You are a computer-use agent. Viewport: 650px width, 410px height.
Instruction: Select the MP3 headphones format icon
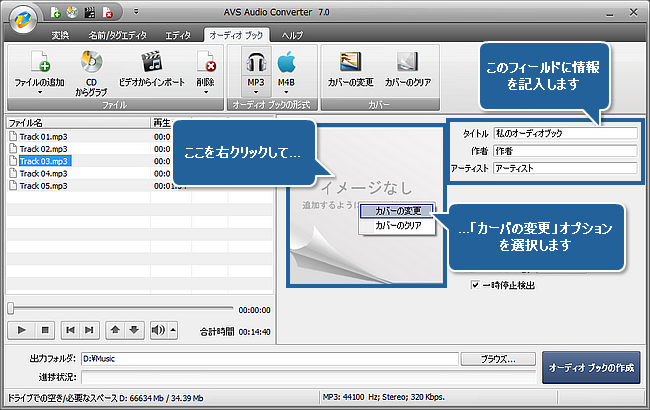tap(255, 65)
